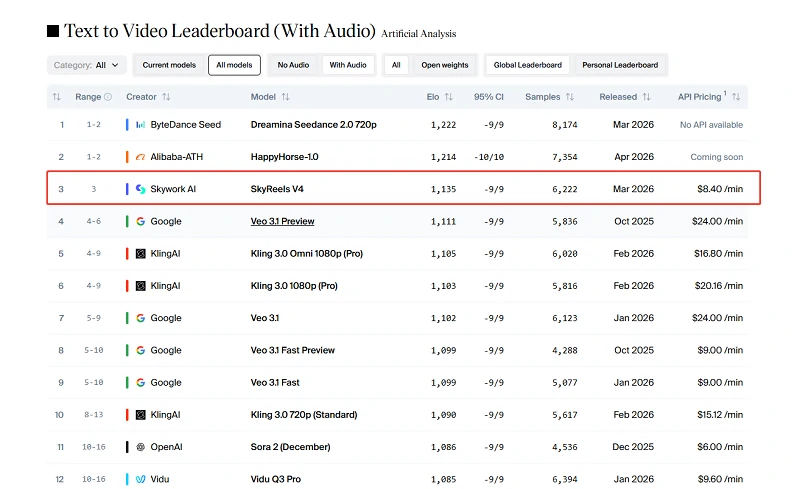The width and height of the screenshot is (800, 489).
Task: Sort by the Model column arrows
Action: point(286,97)
